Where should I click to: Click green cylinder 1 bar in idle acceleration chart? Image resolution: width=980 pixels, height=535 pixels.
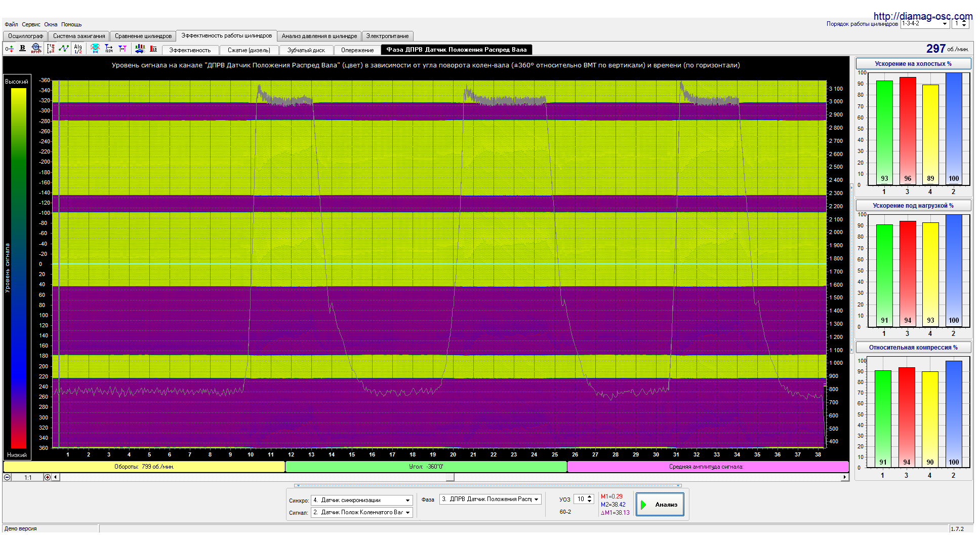884,133
